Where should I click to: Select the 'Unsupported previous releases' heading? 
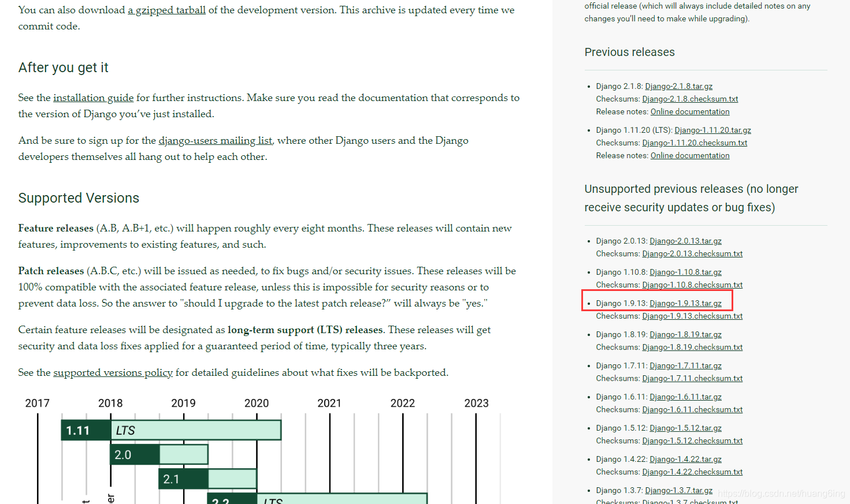[x=691, y=198]
